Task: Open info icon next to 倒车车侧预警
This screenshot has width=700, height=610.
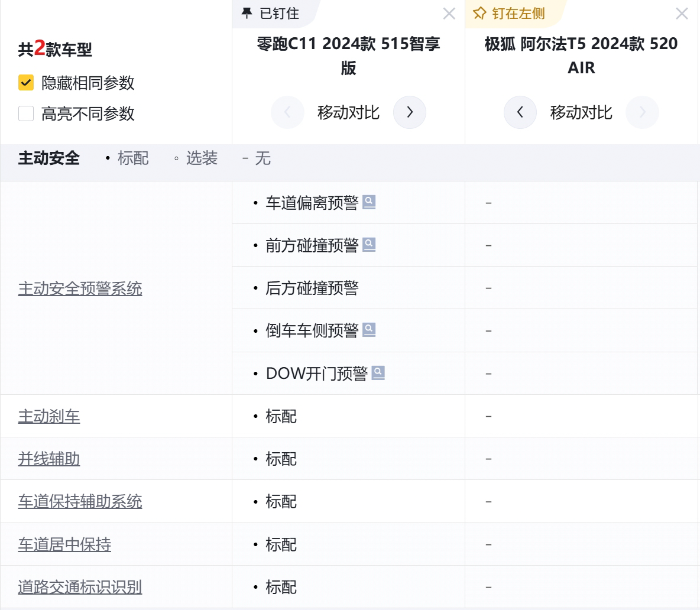Action: (369, 330)
